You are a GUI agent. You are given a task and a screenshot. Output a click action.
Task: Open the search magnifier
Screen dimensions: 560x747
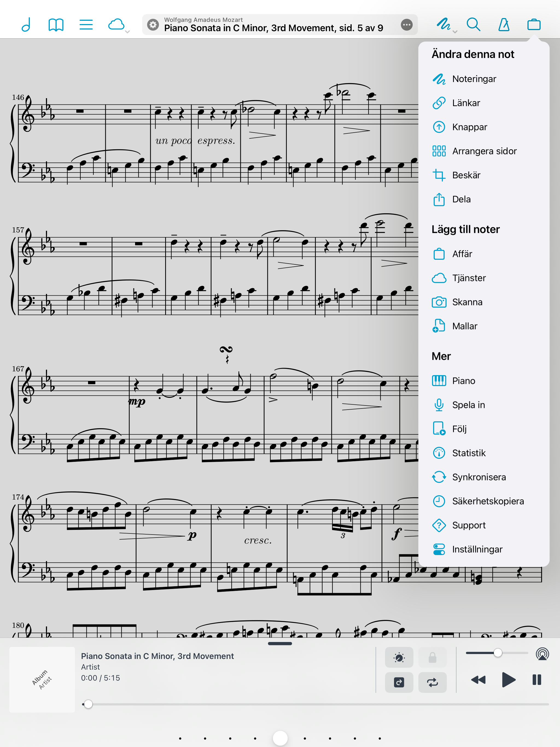(x=473, y=25)
